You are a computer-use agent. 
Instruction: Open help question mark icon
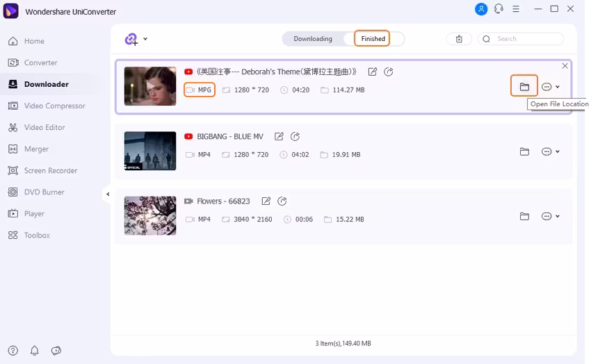(x=13, y=351)
